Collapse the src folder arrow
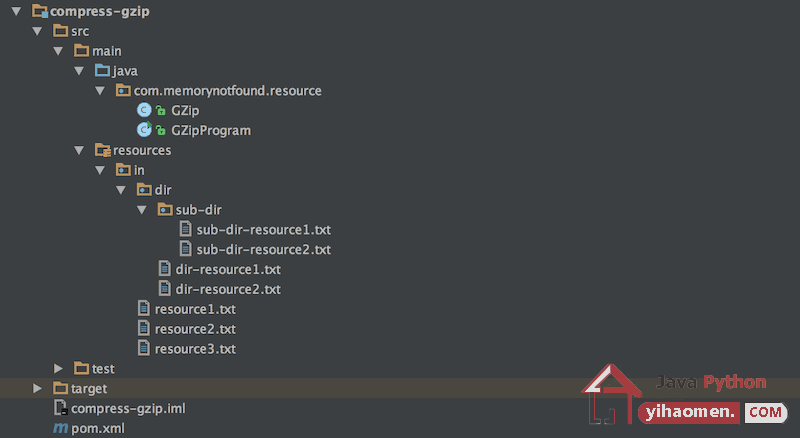800x438 pixels. tap(37, 31)
